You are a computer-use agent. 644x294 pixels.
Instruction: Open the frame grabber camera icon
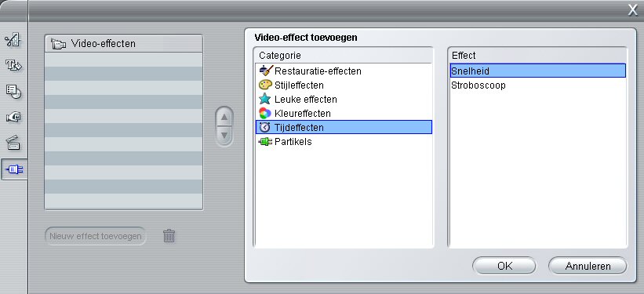click(13, 118)
